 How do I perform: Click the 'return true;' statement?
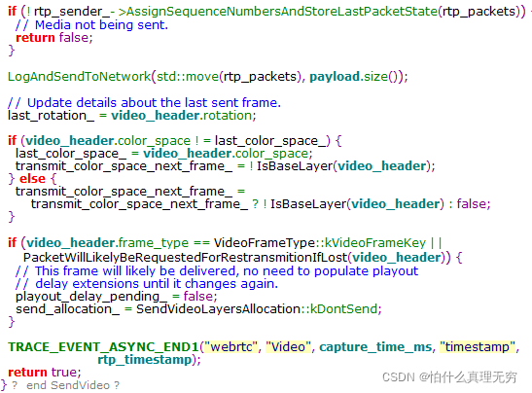tap(45, 373)
